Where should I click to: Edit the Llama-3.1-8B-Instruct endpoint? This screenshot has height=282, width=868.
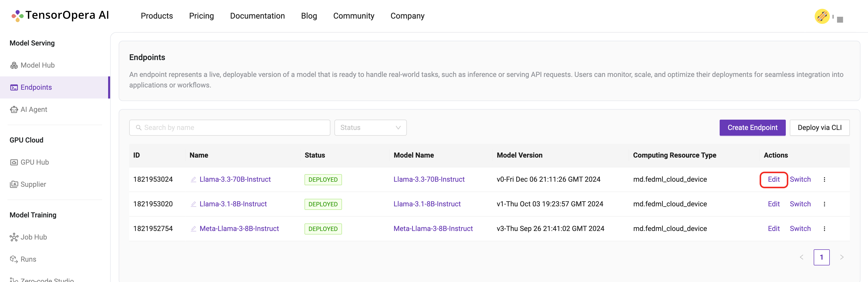pos(774,204)
